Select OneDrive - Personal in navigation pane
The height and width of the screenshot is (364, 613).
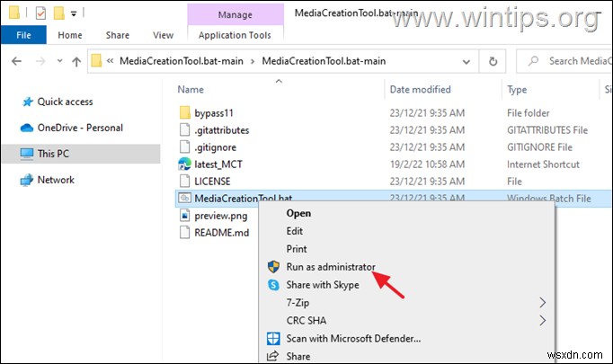[x=80, y=128]
